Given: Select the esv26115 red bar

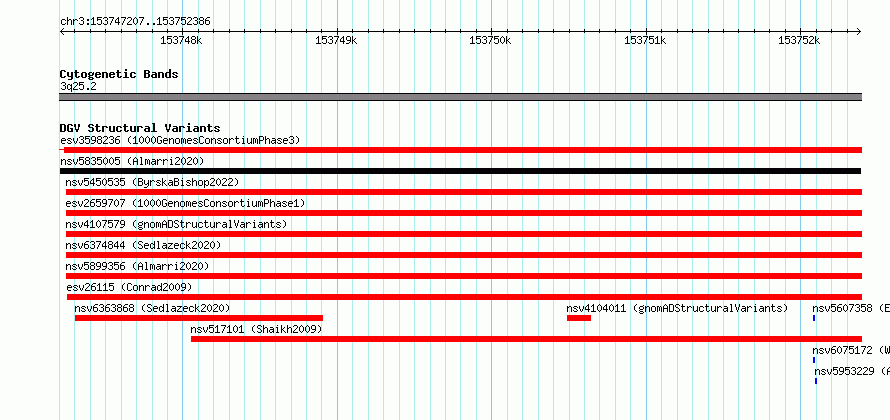Looking at the screenshot, I should (464, 297).
